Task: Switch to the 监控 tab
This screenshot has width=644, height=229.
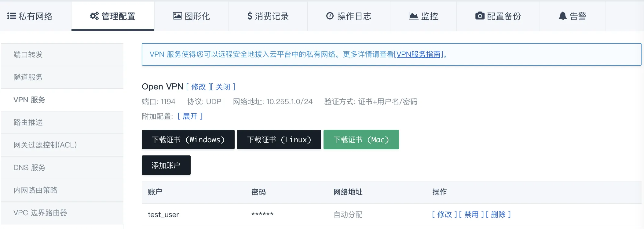Action: [x=423, y=16]
